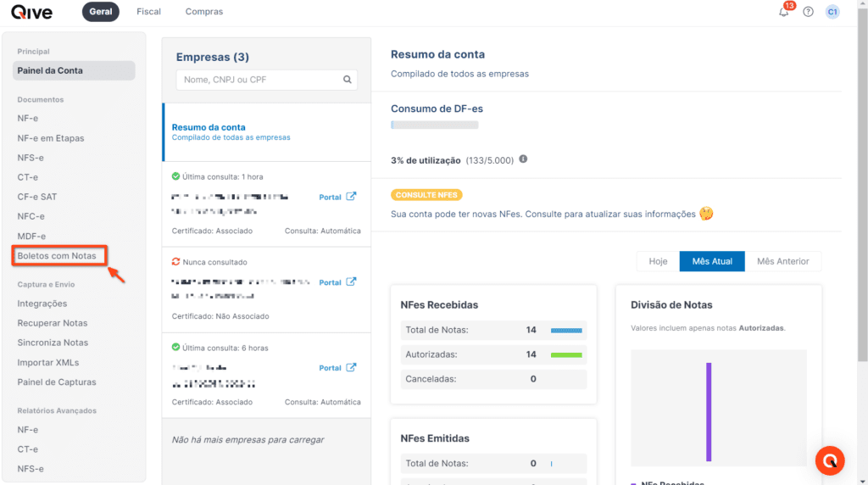Image resolution: width=868 pixels, height=485 pixels.
Task: Click the Nunca consultado refresh icon
Action: tap(175, 261)
